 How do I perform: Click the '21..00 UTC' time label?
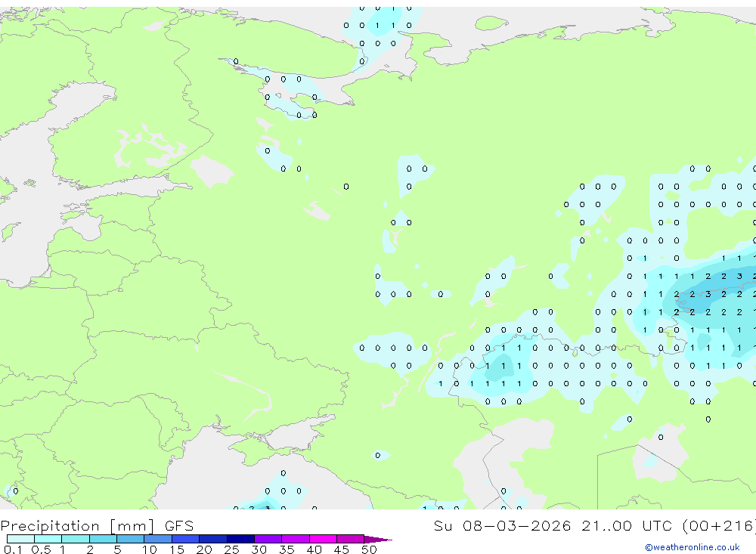click(x=626, y=526)
